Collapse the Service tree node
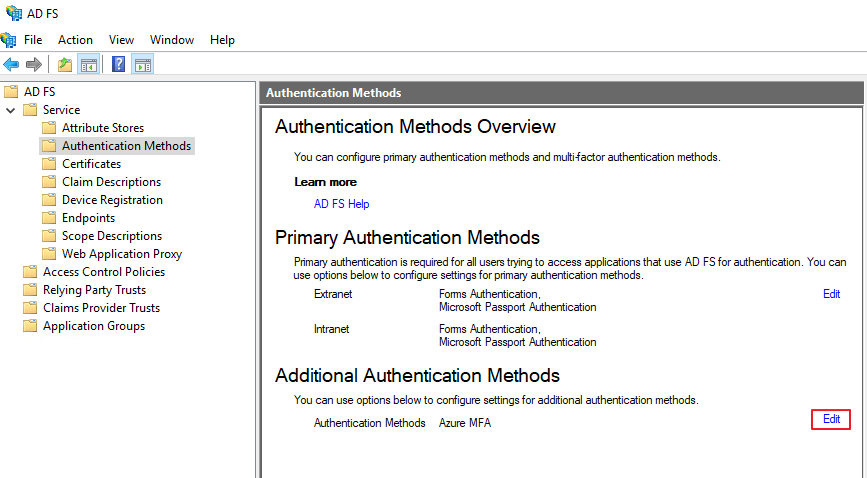Screen dimensions: 867x478 point(11,110)
